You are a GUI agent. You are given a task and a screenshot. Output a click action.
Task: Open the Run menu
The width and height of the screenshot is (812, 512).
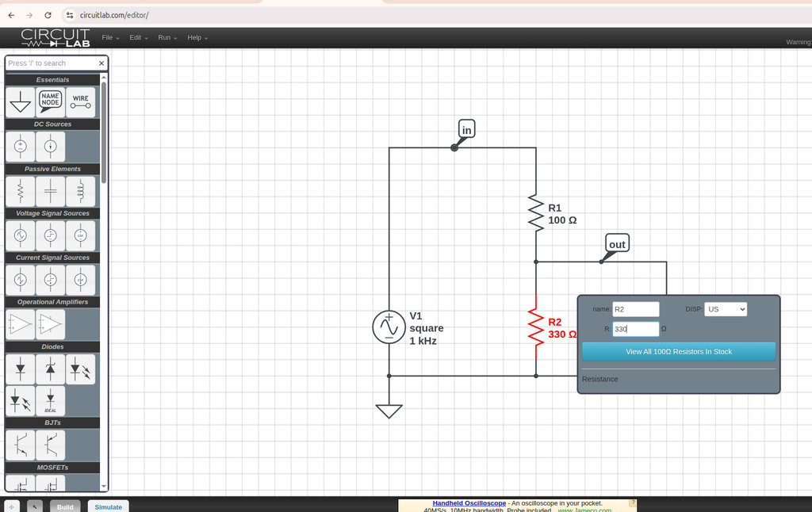pos(167,38)
